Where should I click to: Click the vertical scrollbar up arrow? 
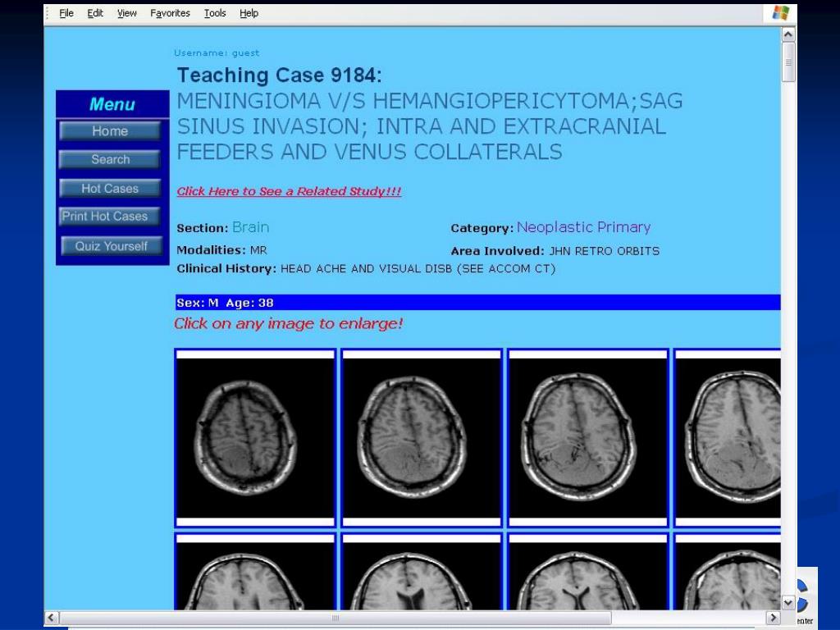click(788, 34)
